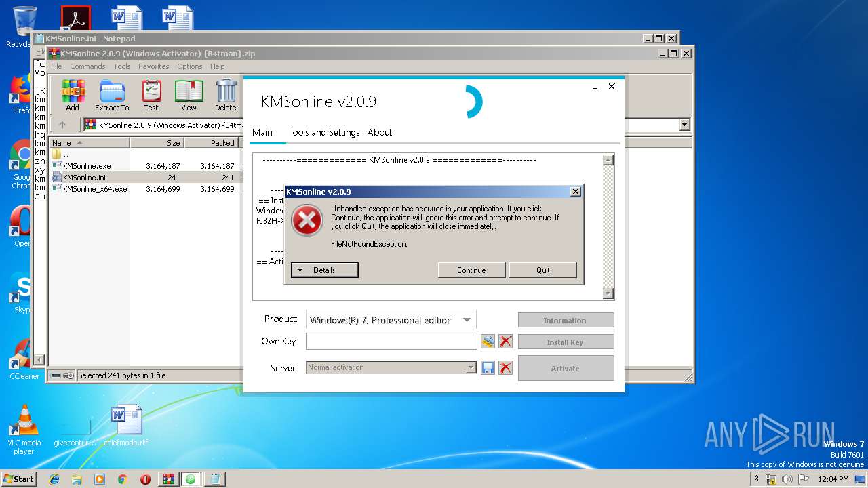Click the Test archive icon
The height and width of the screenshot is (488, 868).
(x=151, y=96)
